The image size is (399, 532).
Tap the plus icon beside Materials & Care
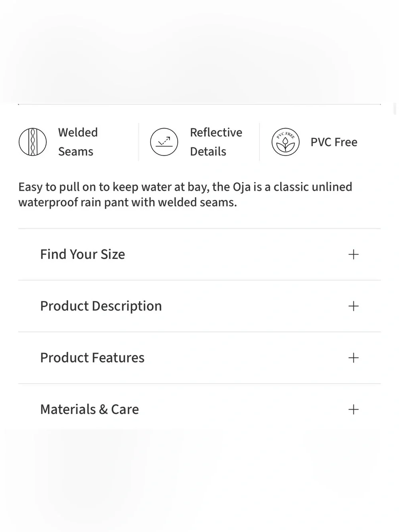click(354, 409)
